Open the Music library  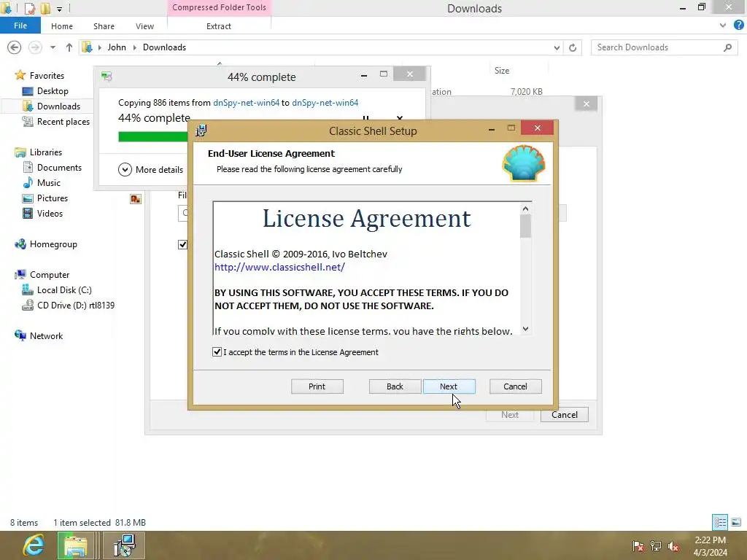click(x=49, y=182)
